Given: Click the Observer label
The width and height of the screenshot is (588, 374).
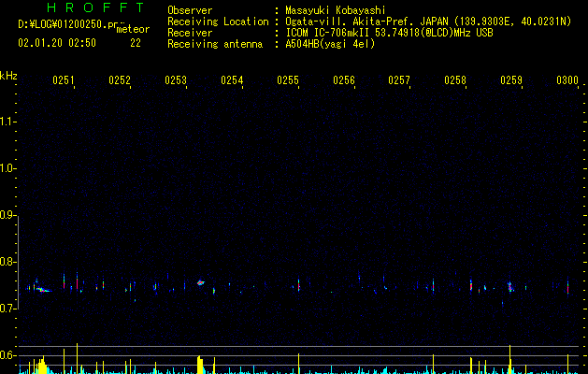Looking at the screenshot, I should tap(190, 10).
